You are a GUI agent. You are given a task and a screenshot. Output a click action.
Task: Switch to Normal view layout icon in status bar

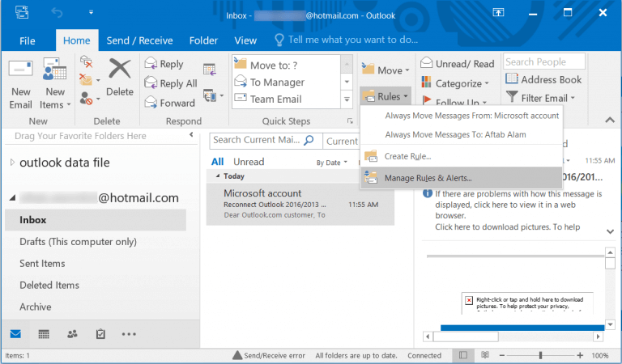[x=462, y=355]
